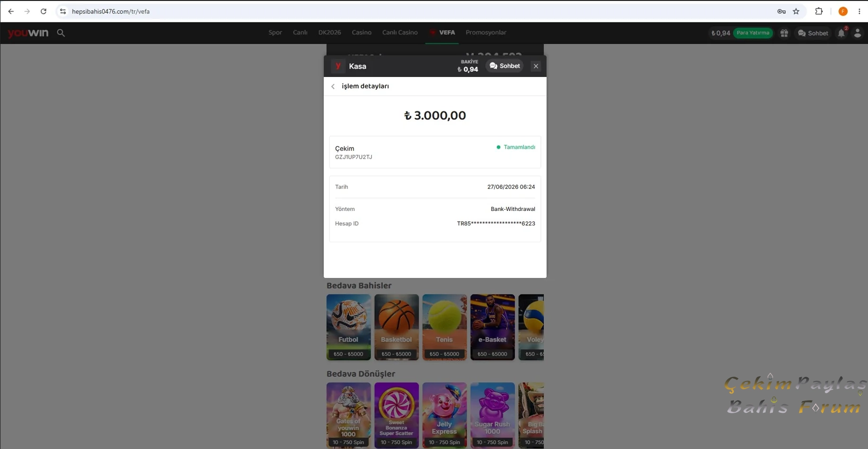Open Sohbet chat in the Kasa header
The height and width of the screenshot is (449, 868).
tap(505, 66)
